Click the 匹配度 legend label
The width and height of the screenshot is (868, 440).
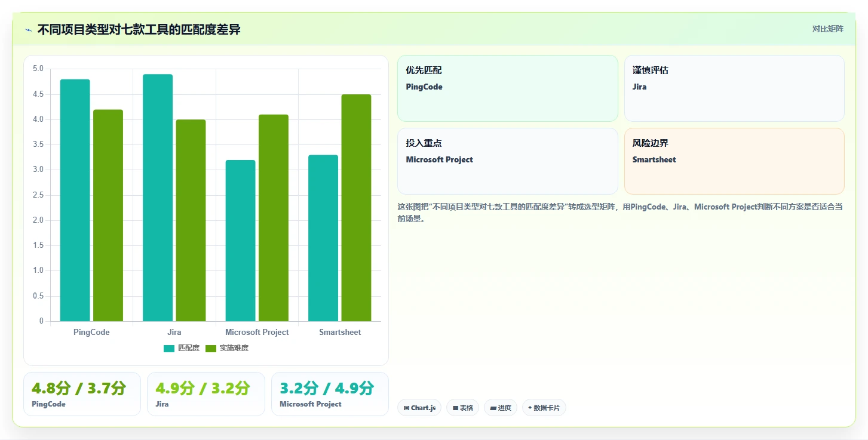click(189, 348)
